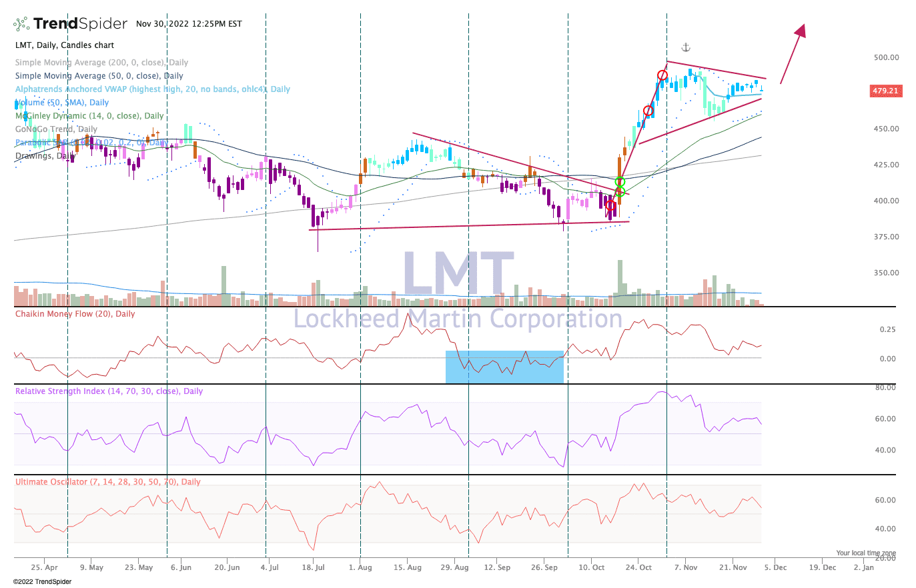Click the McGinley Dynamic legend label
916x588 pixels.
(x=89, y=116)
